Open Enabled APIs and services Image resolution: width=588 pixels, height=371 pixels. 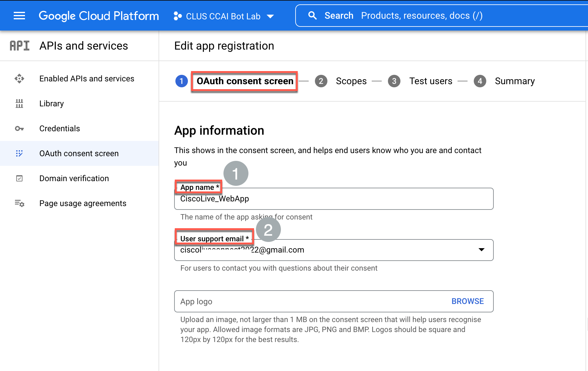(79, 79)
